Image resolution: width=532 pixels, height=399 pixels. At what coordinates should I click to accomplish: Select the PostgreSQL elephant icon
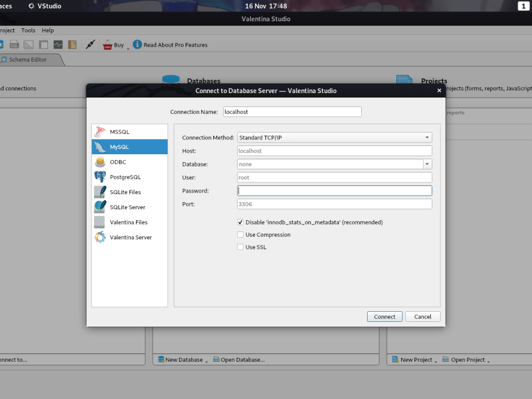tap(100, 177)
